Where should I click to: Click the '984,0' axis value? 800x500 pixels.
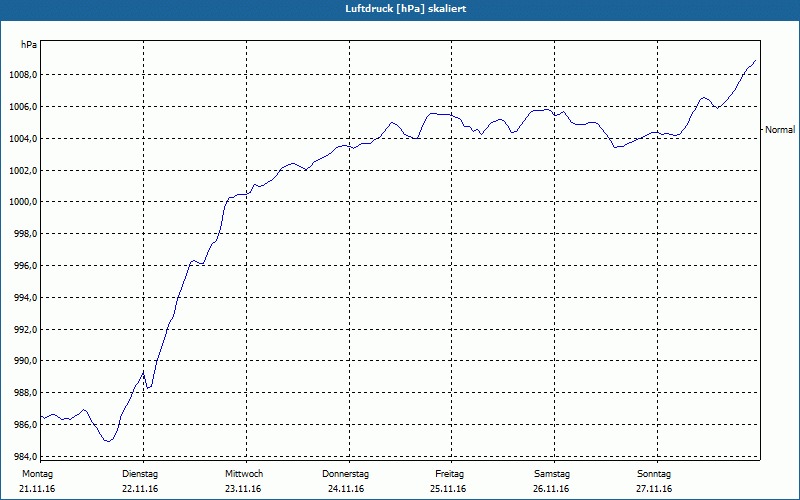27,457
